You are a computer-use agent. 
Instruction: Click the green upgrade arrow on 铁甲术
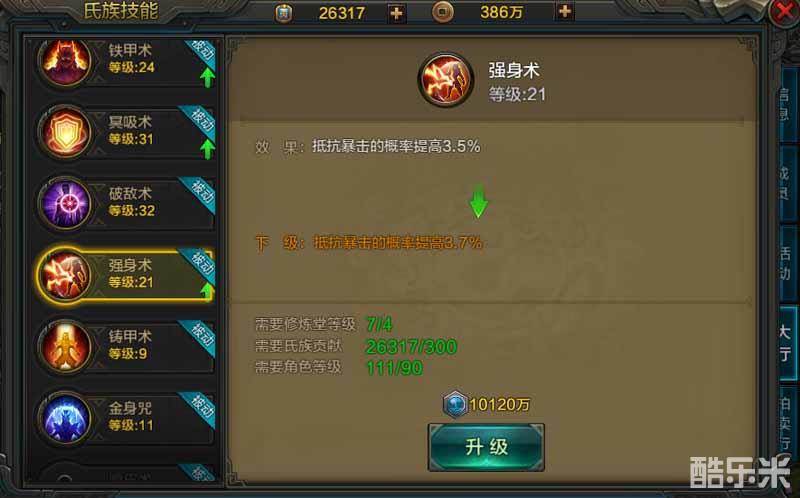pyautogui.click(x=207, y=78)
